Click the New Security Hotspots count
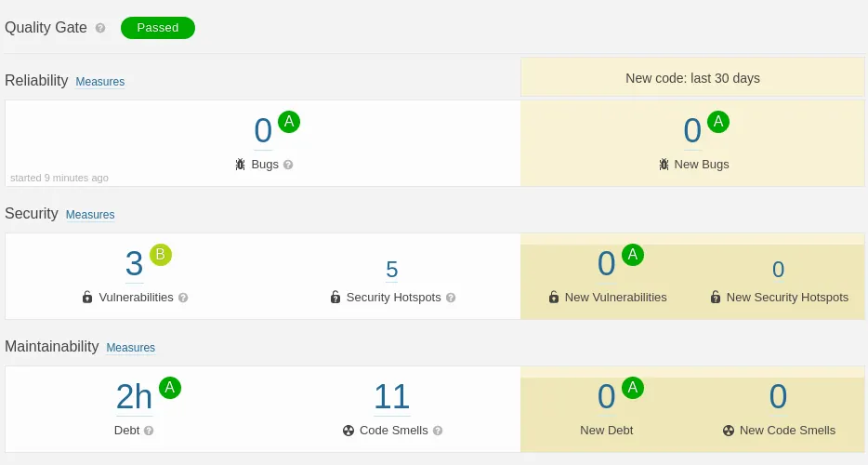This screenshot has width=868, height=465. tap(779, 270)
